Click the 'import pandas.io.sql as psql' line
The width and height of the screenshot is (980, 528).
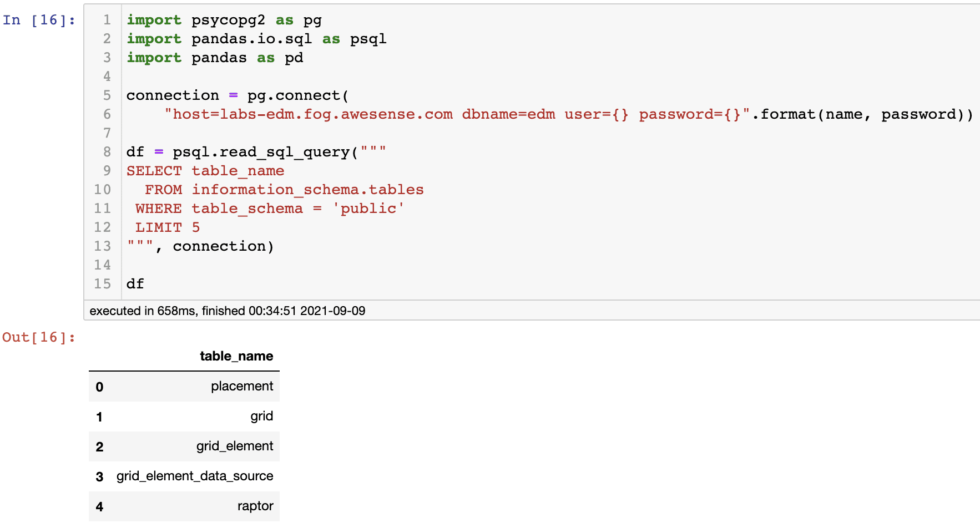[256, 39]
